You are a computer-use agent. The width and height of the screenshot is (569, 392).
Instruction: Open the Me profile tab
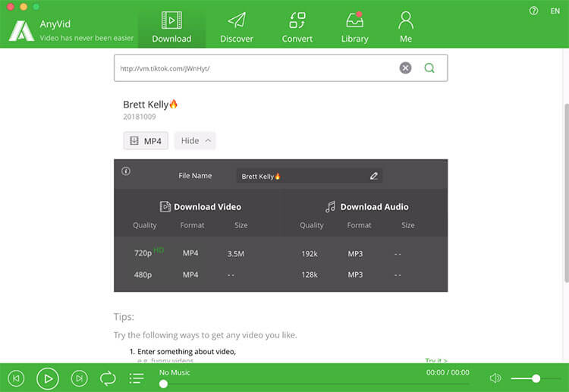coord(406,27)
